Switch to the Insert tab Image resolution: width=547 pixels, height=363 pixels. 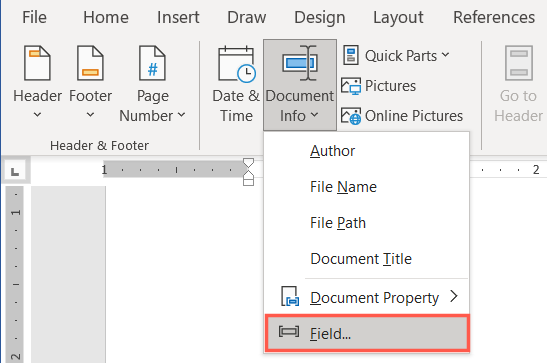(178, 17)
